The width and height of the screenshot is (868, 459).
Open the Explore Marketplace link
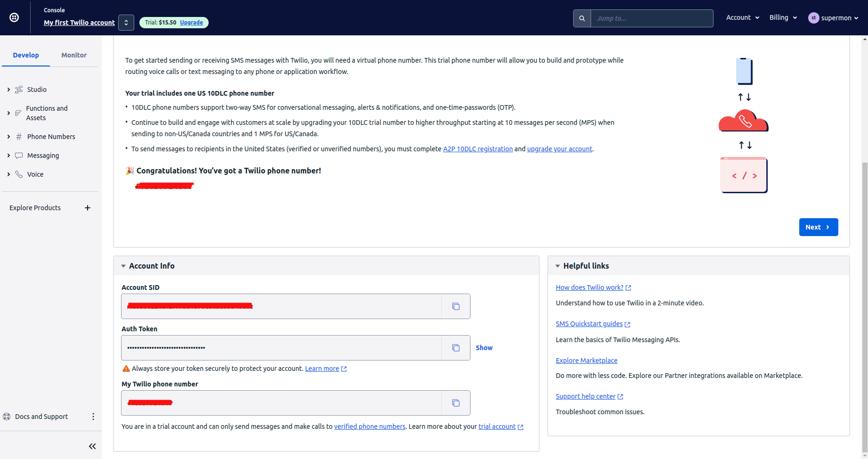pyautogui.click(x=586, y=361)
